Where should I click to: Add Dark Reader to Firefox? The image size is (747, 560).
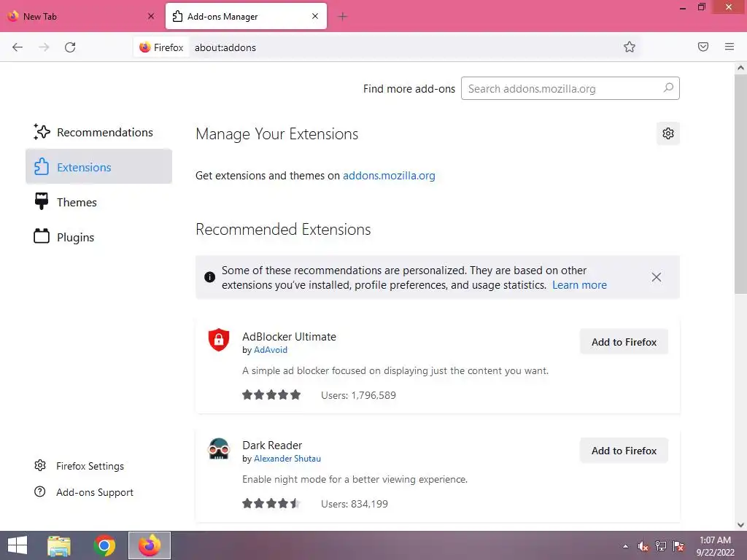coord(624,451)
